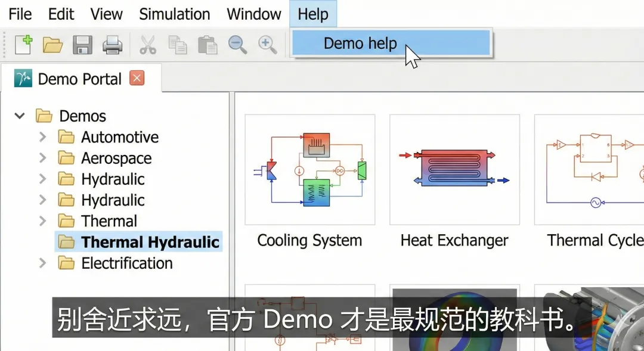Select the Electrification tree label
Viewport: 644px width, 351px height.
coord(127,263)
